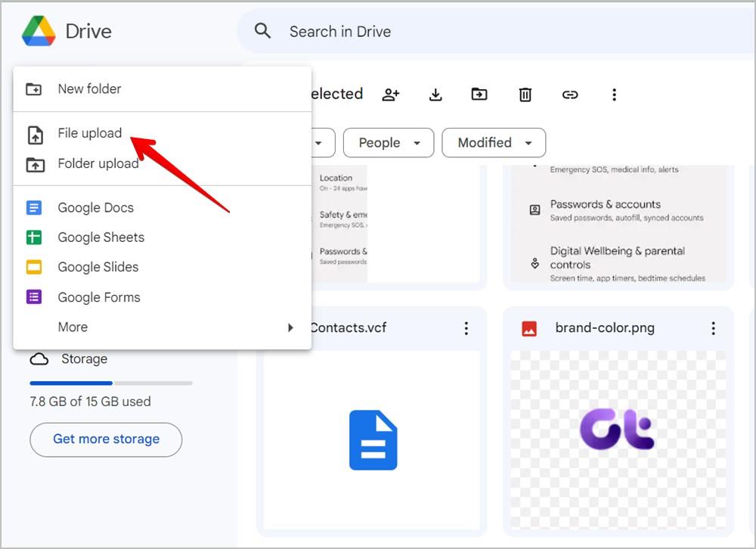This screenshot has height=549, width=756.
Task: Open brand-color.png options three-dot menu
Action: [713, 328]
